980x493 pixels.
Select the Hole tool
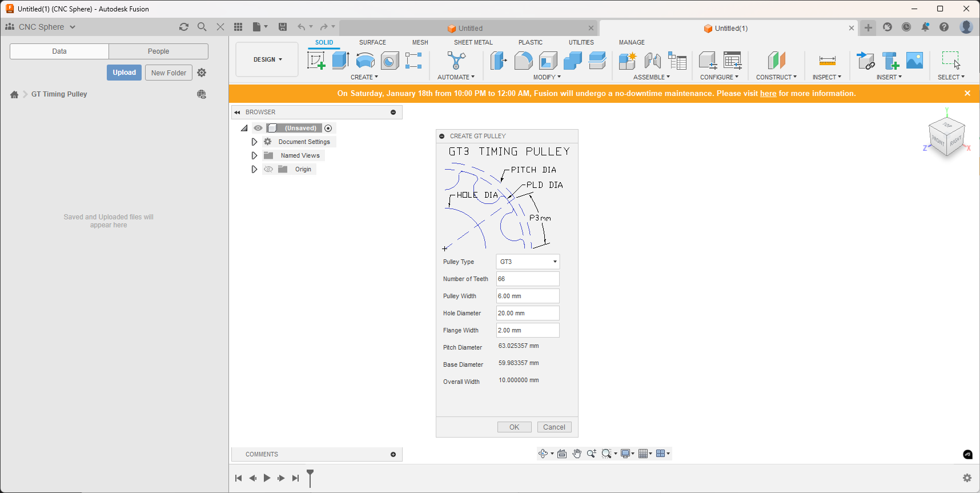[x=390, y=61]
